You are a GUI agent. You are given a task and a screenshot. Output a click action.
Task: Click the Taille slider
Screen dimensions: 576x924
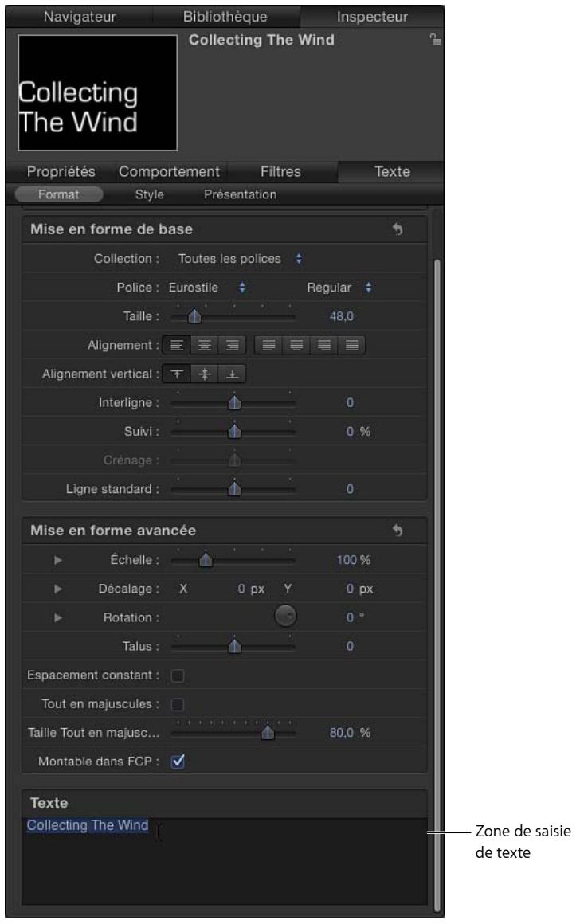pyautogui.click(x=233, y=316)
